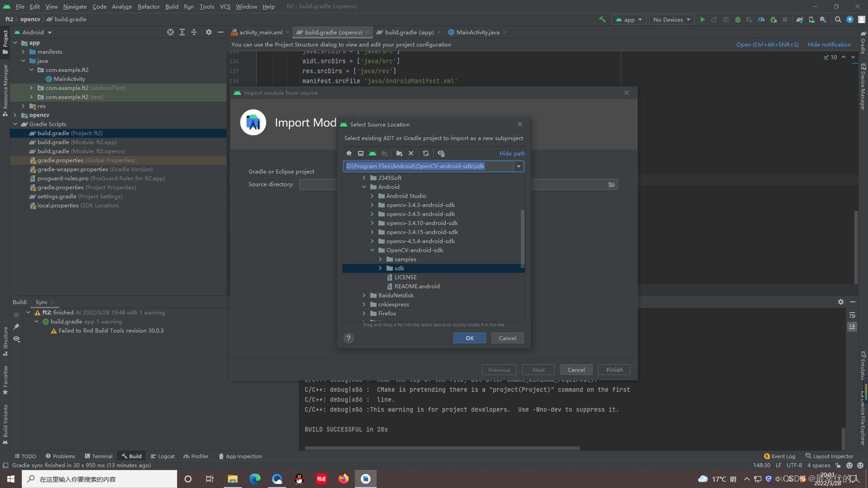Expand the sdk folder in file tree
The image size is (868, 488).
[380, 268]
